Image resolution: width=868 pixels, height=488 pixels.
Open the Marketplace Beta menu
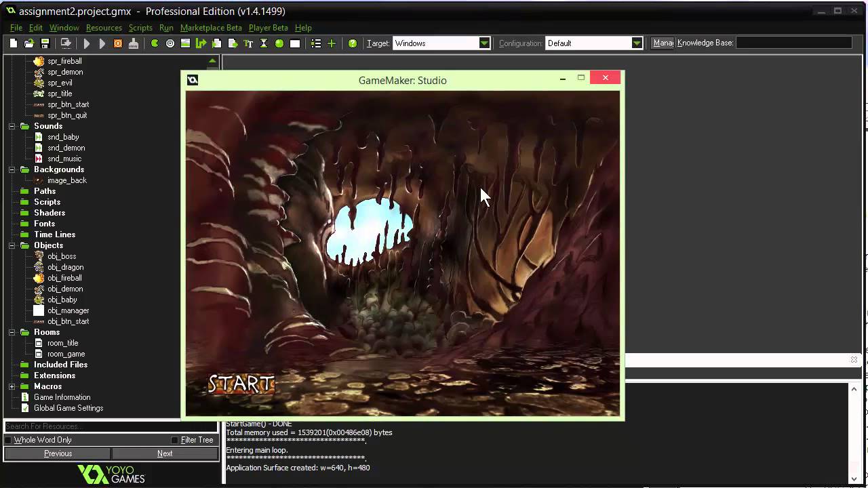click(x=211, y=28)
